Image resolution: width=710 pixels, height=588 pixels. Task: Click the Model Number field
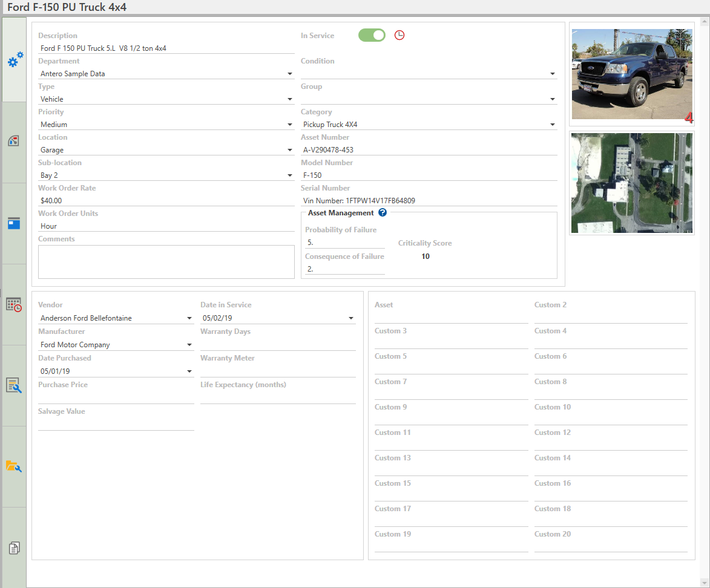pos(429,175)
